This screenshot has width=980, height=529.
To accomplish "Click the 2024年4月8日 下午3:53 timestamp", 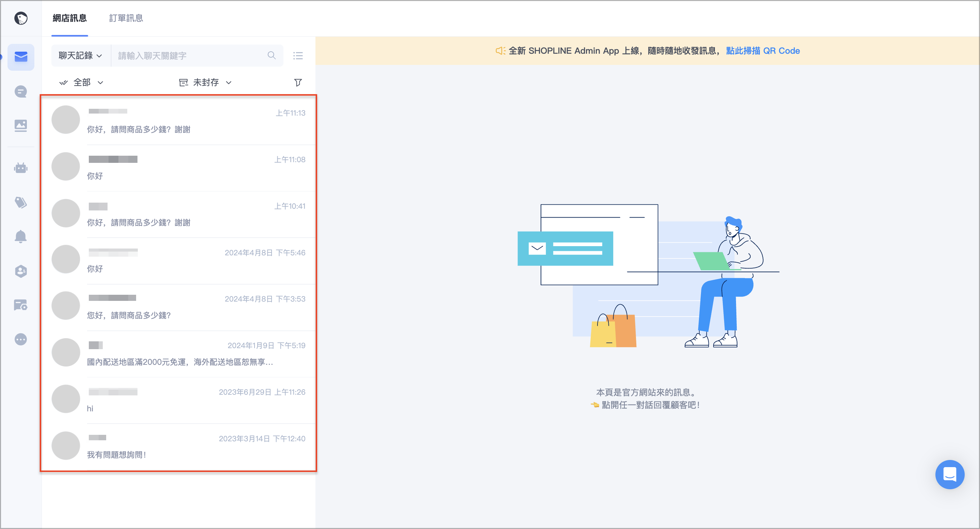I will click(265, 299).
